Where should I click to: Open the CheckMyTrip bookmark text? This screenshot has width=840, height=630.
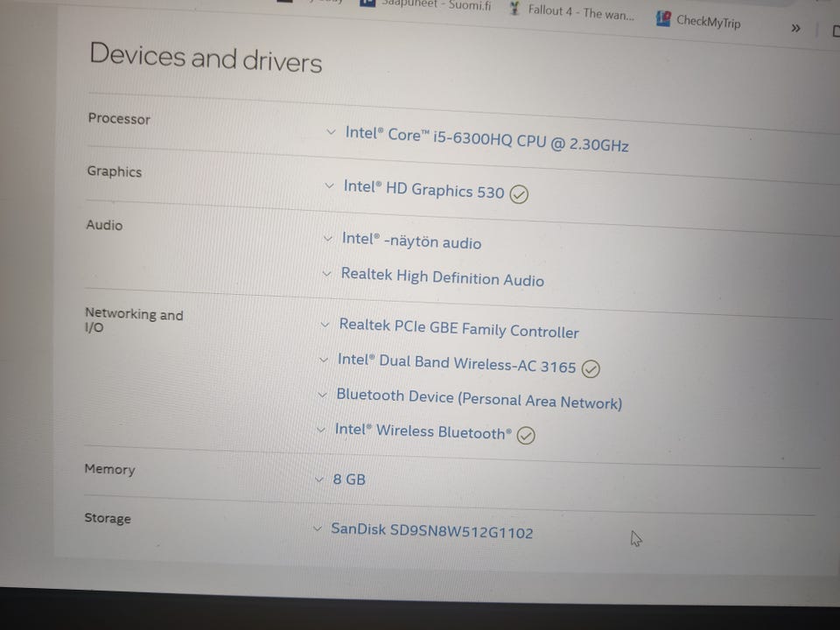click(708, 21)
